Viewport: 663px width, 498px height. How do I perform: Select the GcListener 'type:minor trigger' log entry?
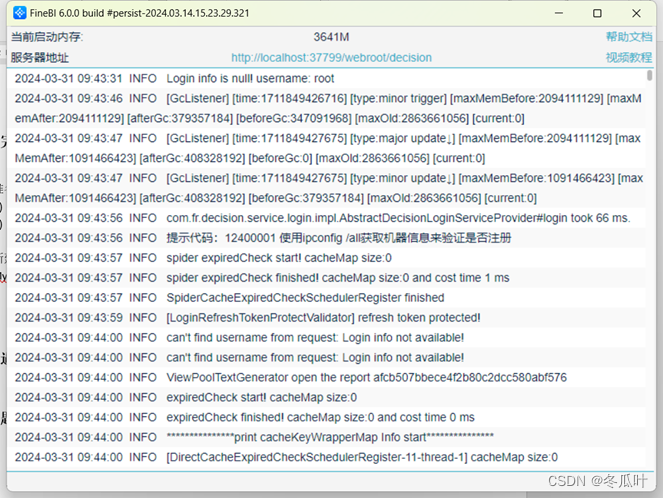click(x=328, y=108)
